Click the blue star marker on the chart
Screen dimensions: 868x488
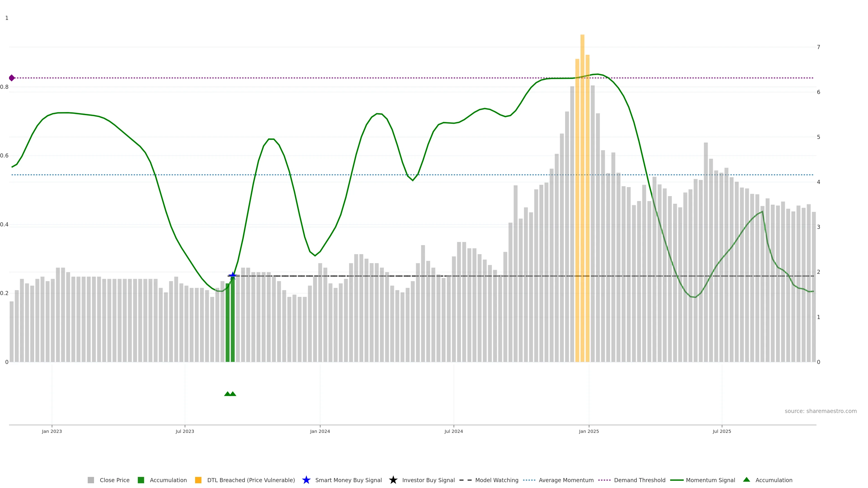(x=233, y=276)
